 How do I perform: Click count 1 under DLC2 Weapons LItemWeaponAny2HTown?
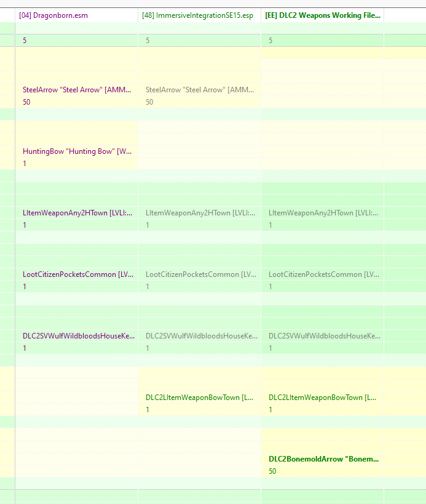[x=270, y=225]
